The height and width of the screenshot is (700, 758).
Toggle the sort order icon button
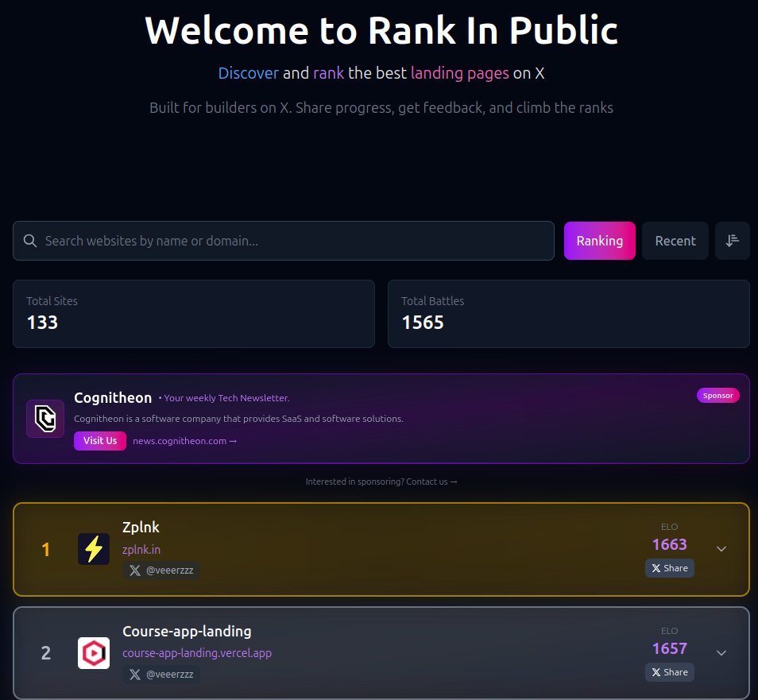[x=733, y=241]
